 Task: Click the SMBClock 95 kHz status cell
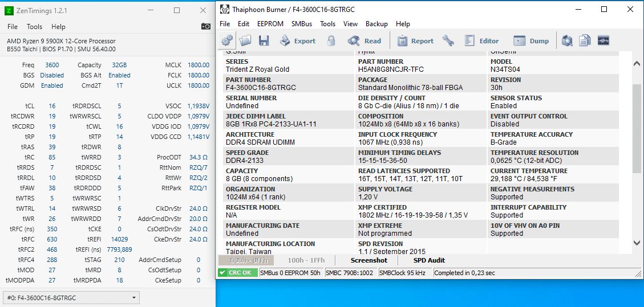(405, 273)
